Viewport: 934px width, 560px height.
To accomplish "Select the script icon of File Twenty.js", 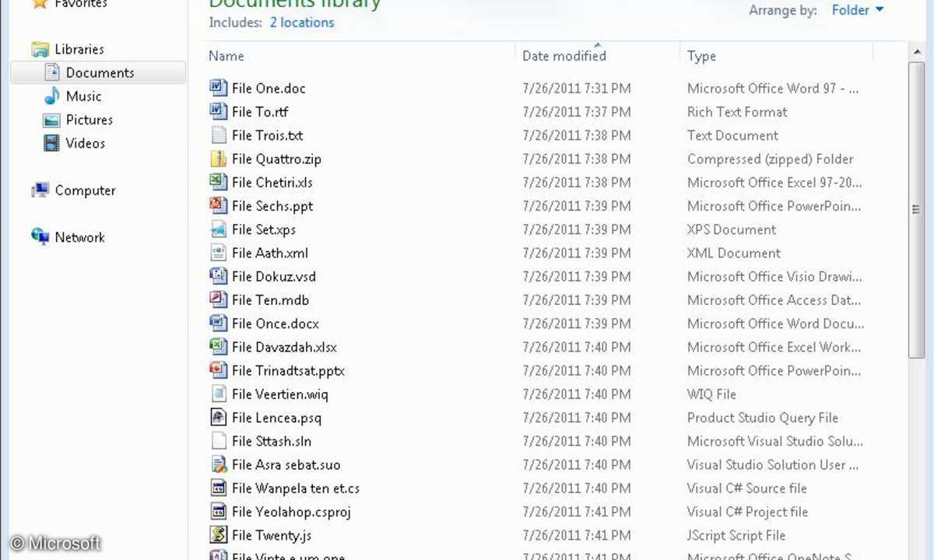I will click(219, 535).
